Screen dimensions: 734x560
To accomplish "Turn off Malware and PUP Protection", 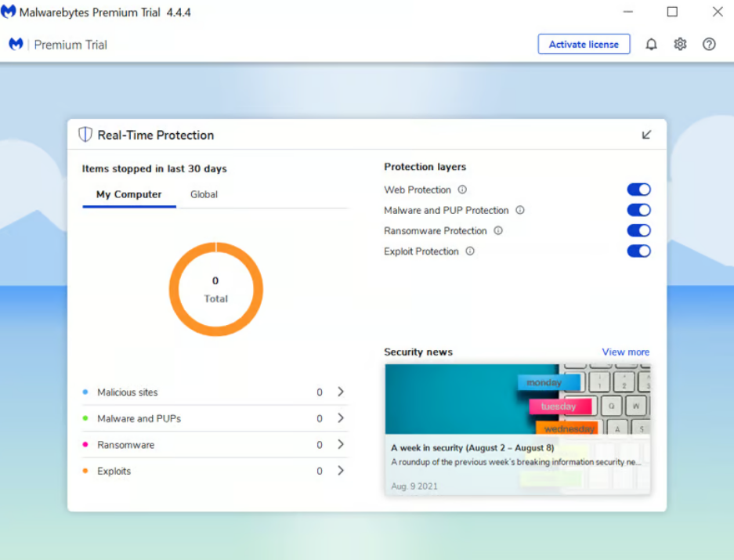I will coord(638,210).
